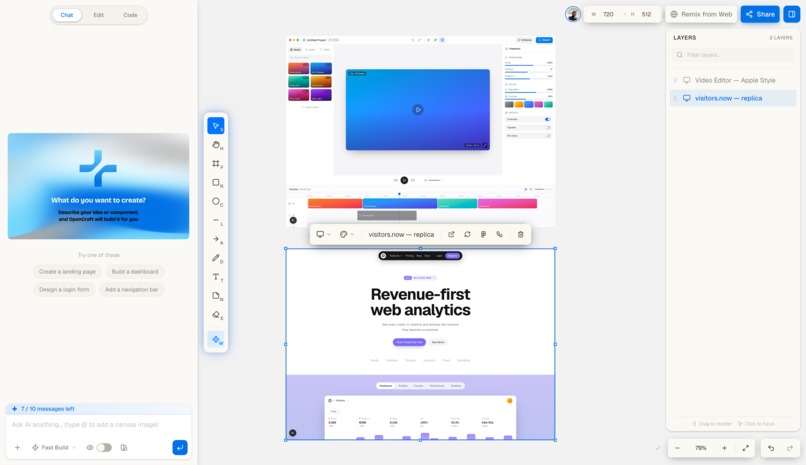Screen dimensions: 806x465
Task: Toggle the right sidebar panel
Action: click(x=792, y=14)
